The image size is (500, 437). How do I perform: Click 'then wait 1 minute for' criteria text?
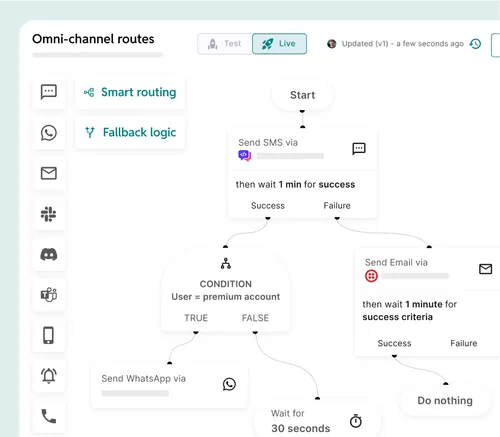click(410, 304)
